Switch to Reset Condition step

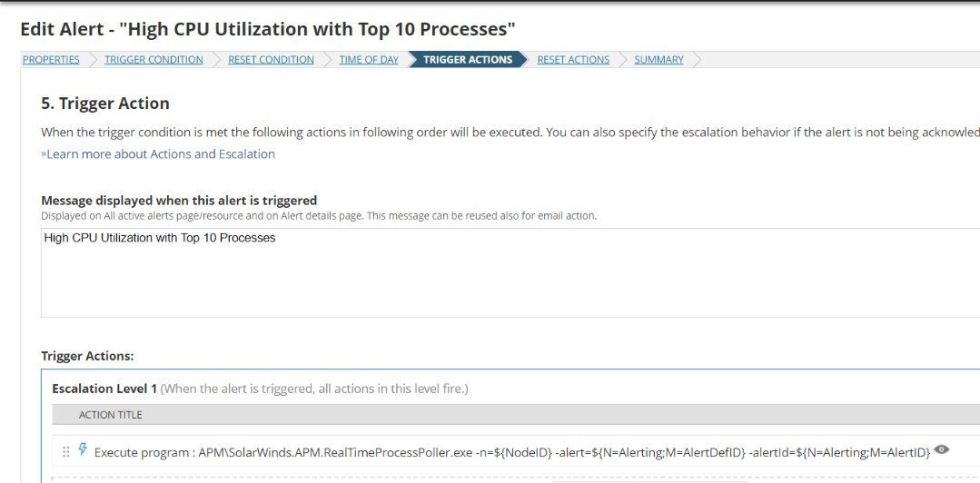pos(271,60)
